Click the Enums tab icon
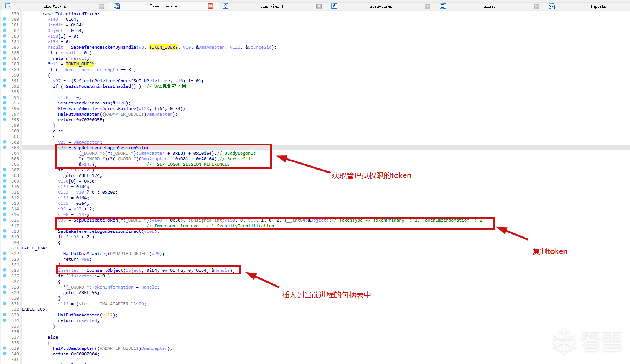Screen dimensions: 630x364 [x=443, y=6]
